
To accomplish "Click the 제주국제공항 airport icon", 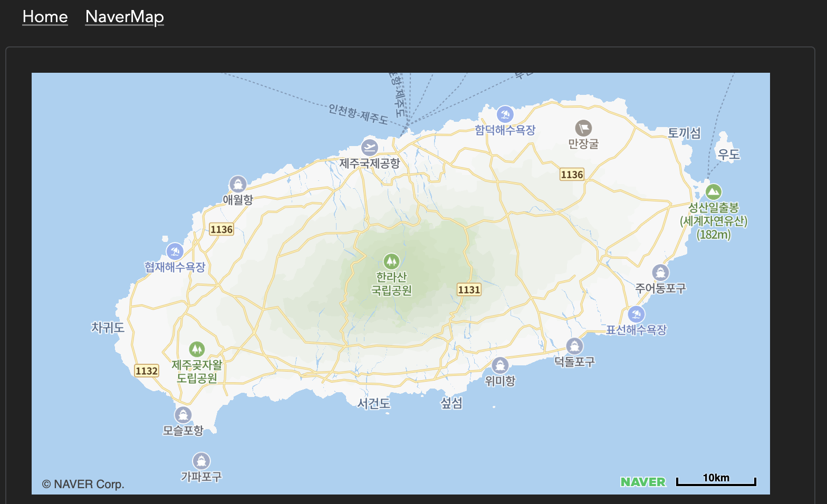I will [370, 147].
